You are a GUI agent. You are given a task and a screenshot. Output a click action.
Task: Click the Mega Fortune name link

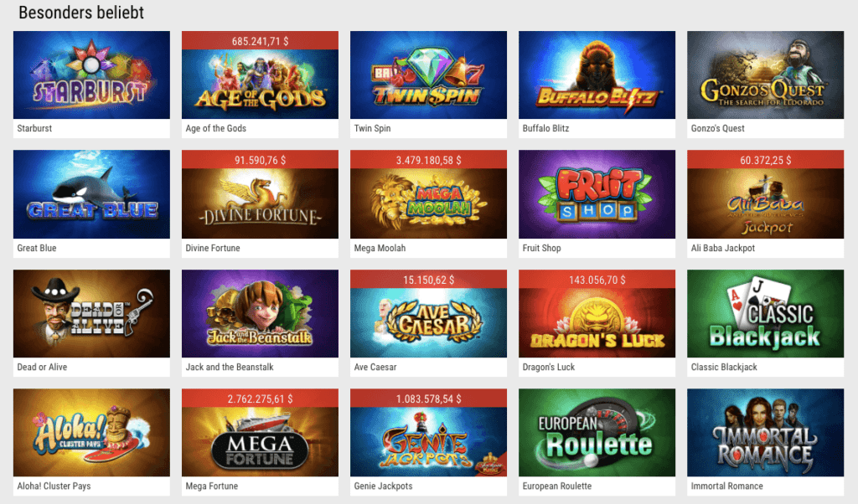[x=212, y=486]
